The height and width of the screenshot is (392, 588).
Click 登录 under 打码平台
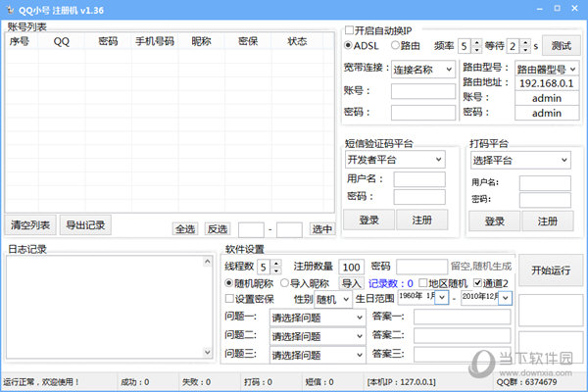495,220
